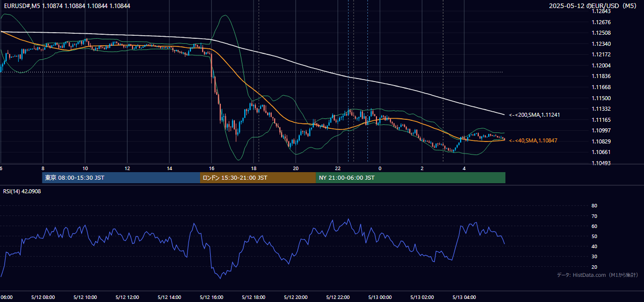Select the NY 21:00-06:00 JST session bar
The height and width of the screenshot is (302, 644).
(x=411, y=178)
